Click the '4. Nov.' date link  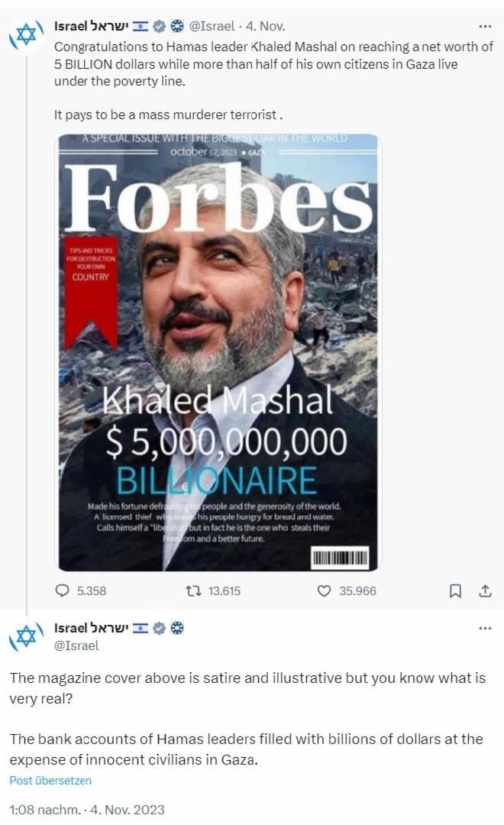(266, 26)
